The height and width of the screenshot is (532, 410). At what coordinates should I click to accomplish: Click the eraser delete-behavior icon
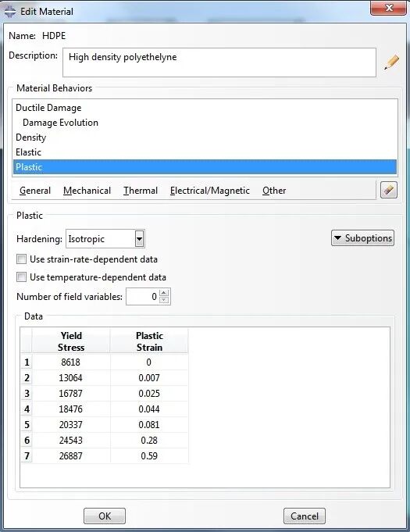pyautogui.click(x=389, y=190)
